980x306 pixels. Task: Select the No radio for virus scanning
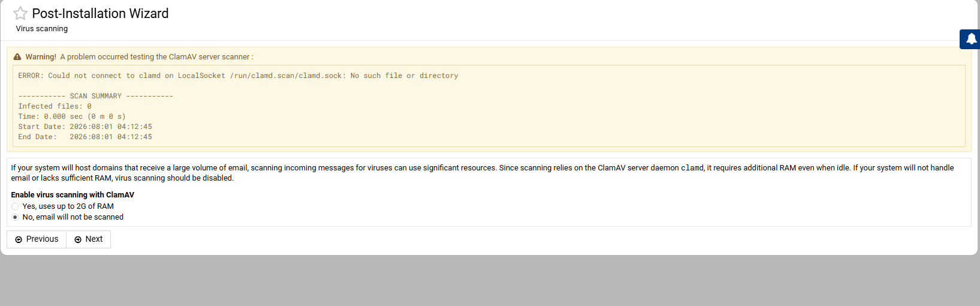(15, 217)
